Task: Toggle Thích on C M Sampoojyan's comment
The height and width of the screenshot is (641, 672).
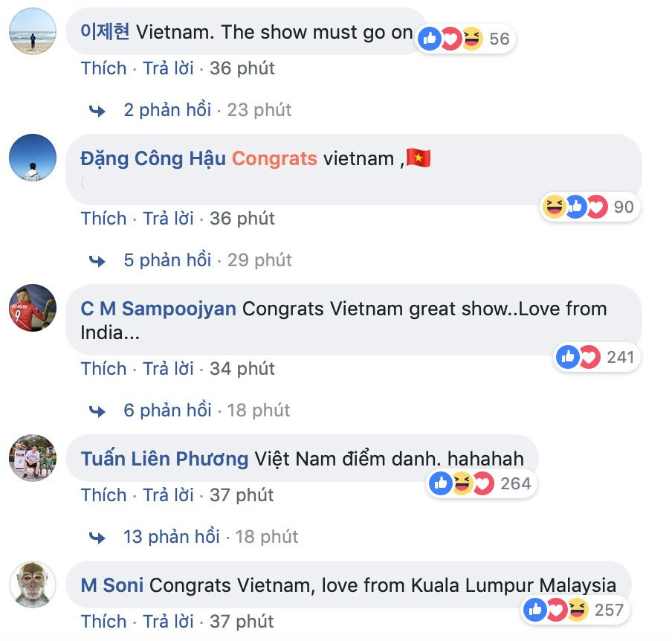Action: click(104, 368)
